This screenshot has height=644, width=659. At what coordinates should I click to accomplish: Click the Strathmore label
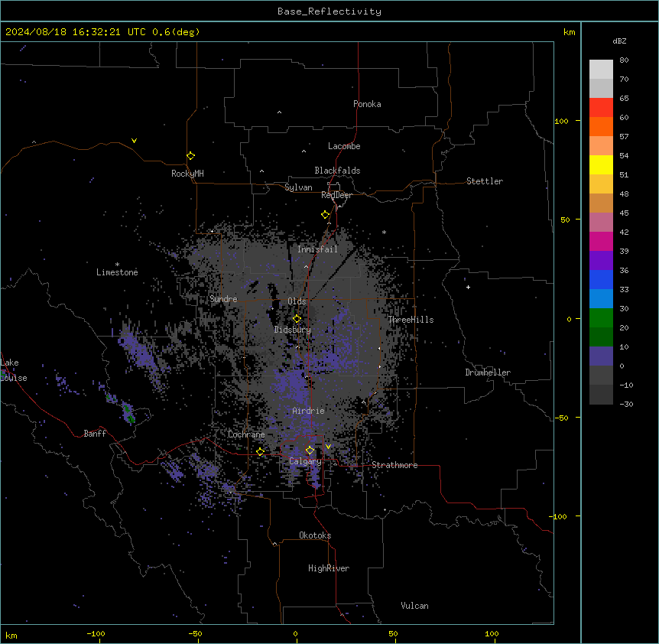coord(394,465)
